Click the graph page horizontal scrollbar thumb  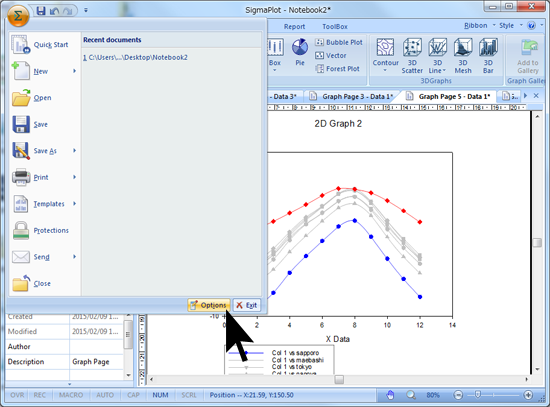339,379
